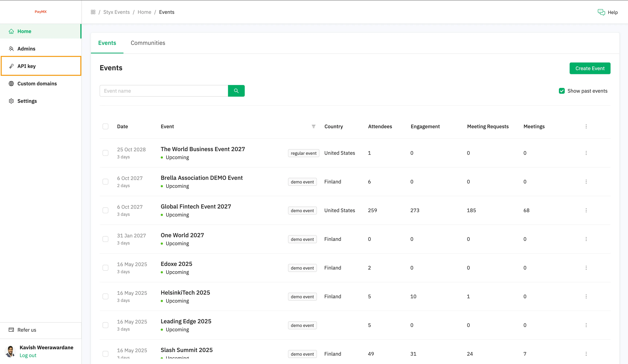The width and height of the screenshot is (628, 364).
Task: Select checkbox for The World Business Event 2027
Action: pos(105,153)
